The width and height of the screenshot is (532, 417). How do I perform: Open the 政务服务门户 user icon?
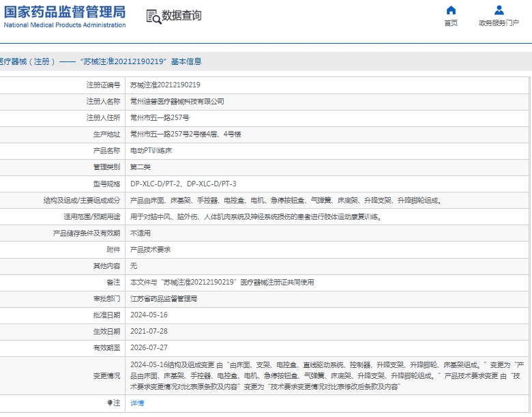coord(499,10)
